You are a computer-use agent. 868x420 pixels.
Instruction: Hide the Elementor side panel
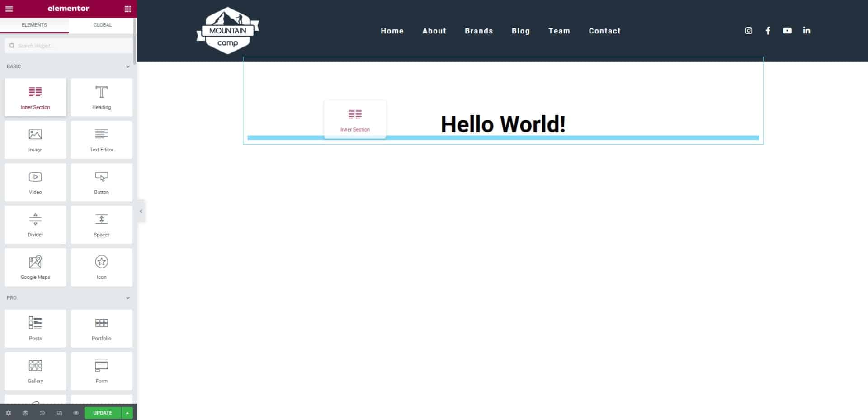[x=141, y=211]
